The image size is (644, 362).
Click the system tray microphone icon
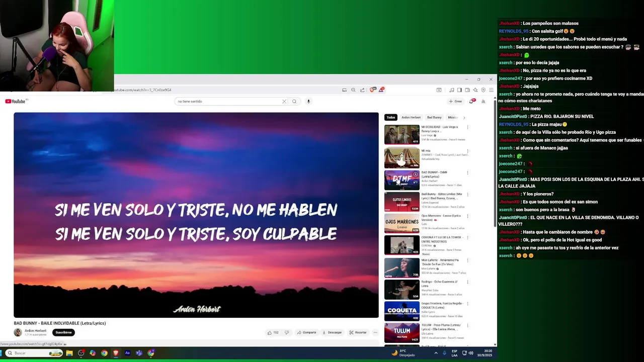pos(444,353)
